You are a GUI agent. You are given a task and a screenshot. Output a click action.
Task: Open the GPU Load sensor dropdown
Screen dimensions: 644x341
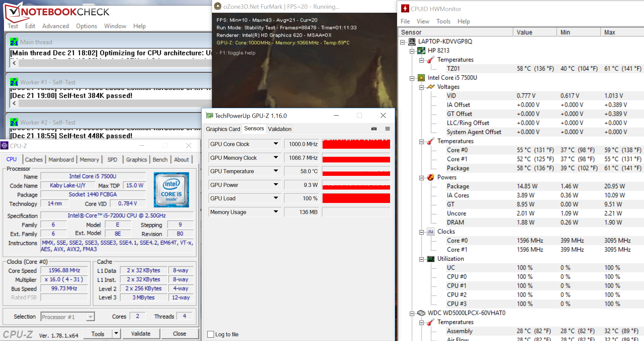(x=276, y=198)
